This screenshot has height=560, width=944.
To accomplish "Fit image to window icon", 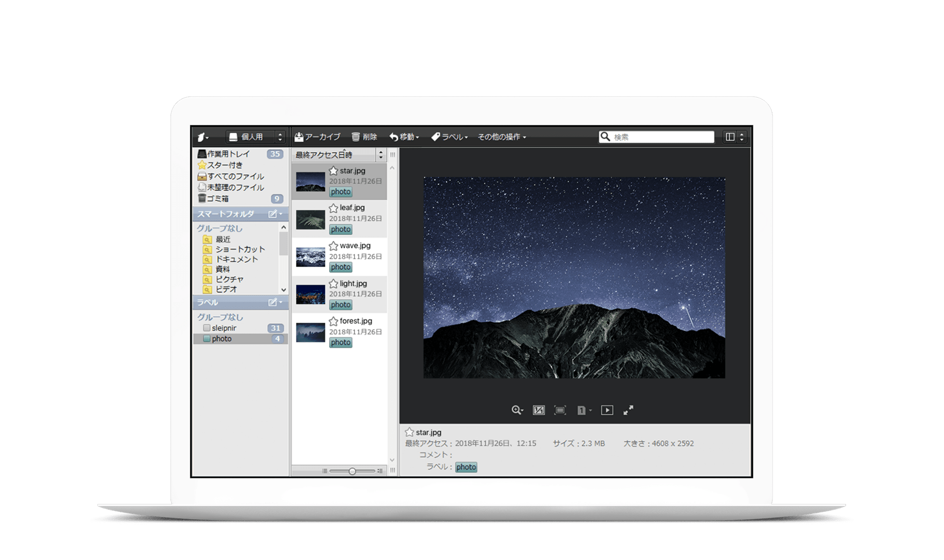I will click(x=560, y=410).
